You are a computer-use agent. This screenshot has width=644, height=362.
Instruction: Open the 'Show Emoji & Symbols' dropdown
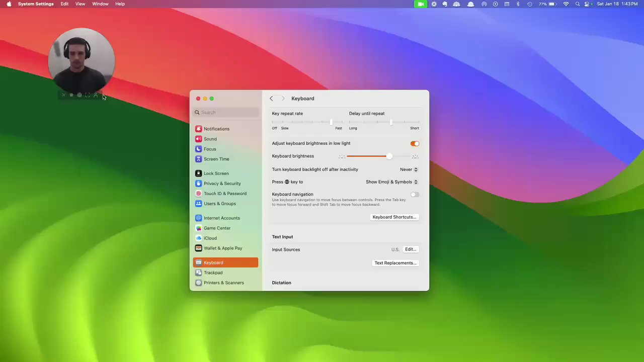pyautogui.click(x=391, y=182)
